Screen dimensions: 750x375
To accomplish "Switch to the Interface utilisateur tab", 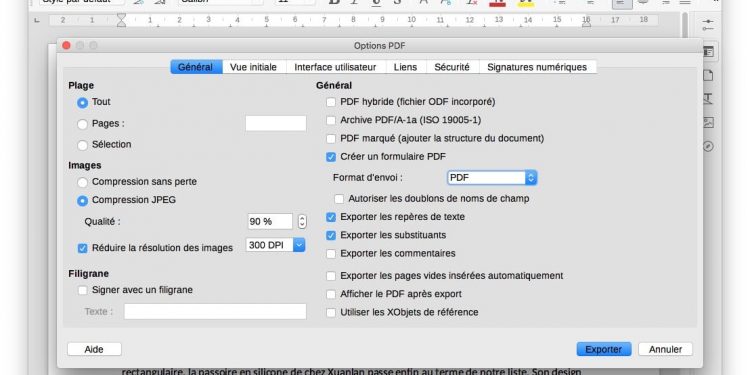I will coord(335,67).
